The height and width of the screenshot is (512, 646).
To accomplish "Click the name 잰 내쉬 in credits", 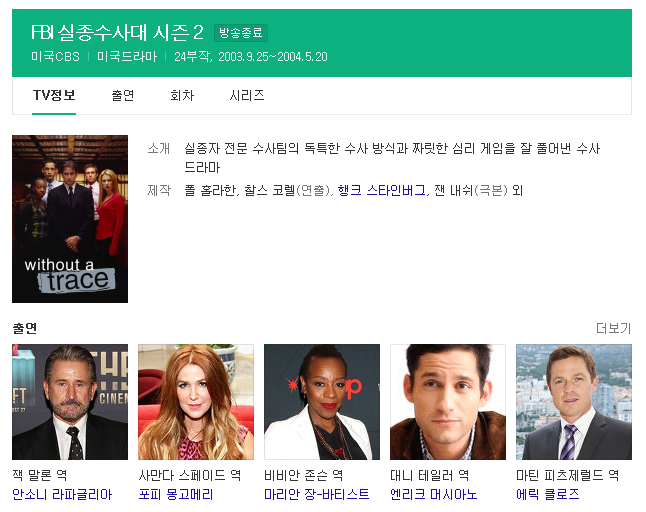I will pos(453,190).
